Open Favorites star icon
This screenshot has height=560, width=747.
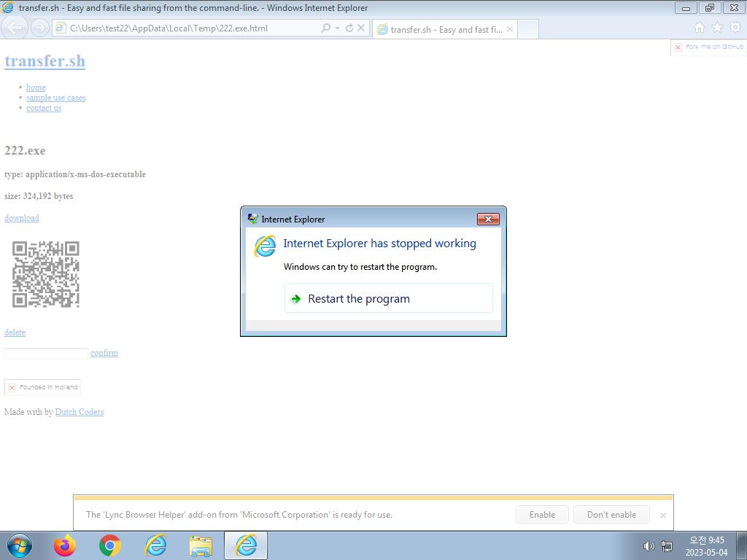click(717, 28)
